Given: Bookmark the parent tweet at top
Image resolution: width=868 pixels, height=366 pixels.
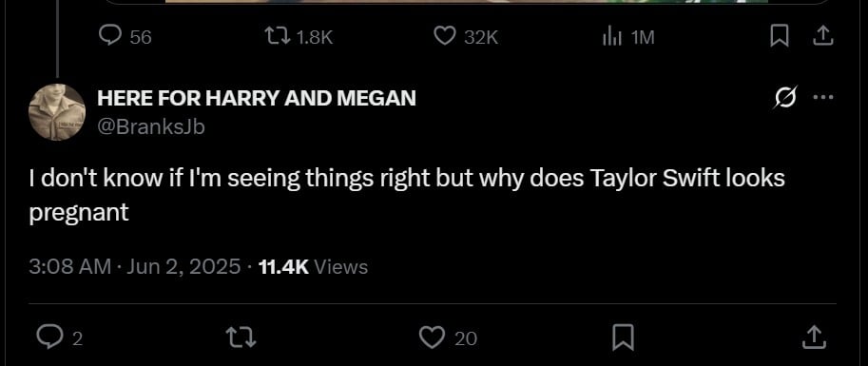Looking at the screenshot, I should click(780, 36).
